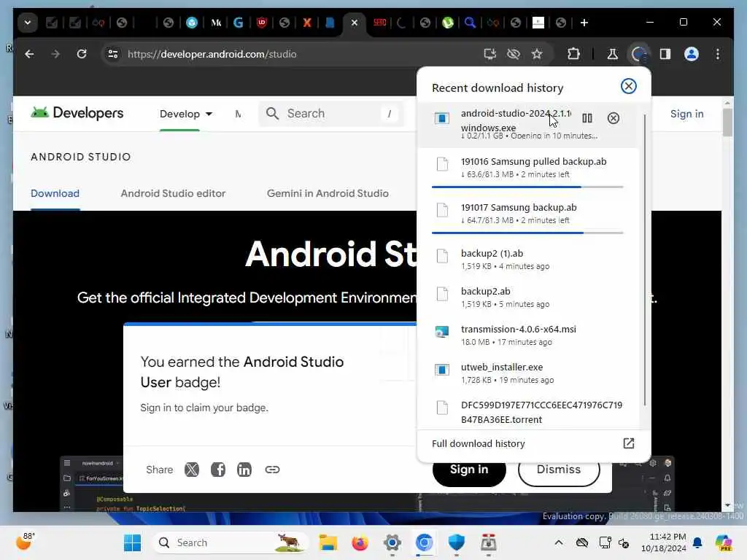This screenshot has width=747, height=560.
Task: Open the backup2.ab download entry
Action: [x=528, y=297]
